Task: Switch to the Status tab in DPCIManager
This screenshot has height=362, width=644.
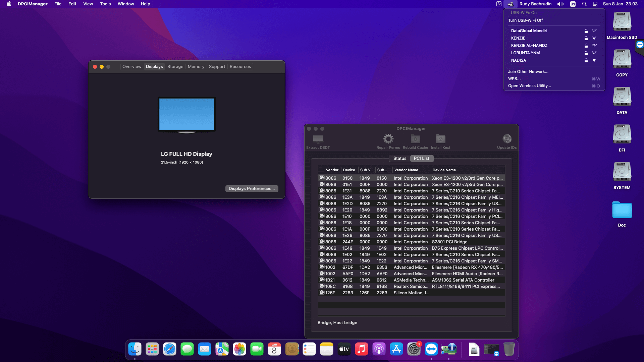Action: (400, 159)
